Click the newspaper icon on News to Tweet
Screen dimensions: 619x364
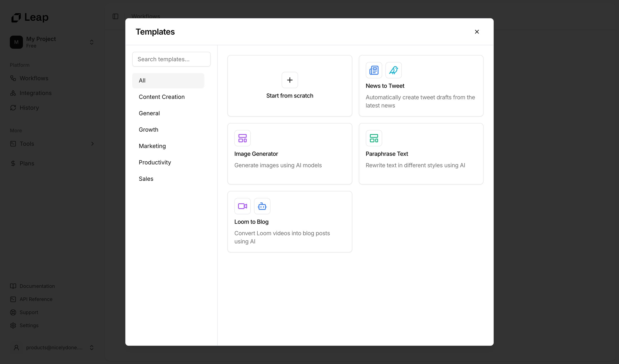(374, 70)
